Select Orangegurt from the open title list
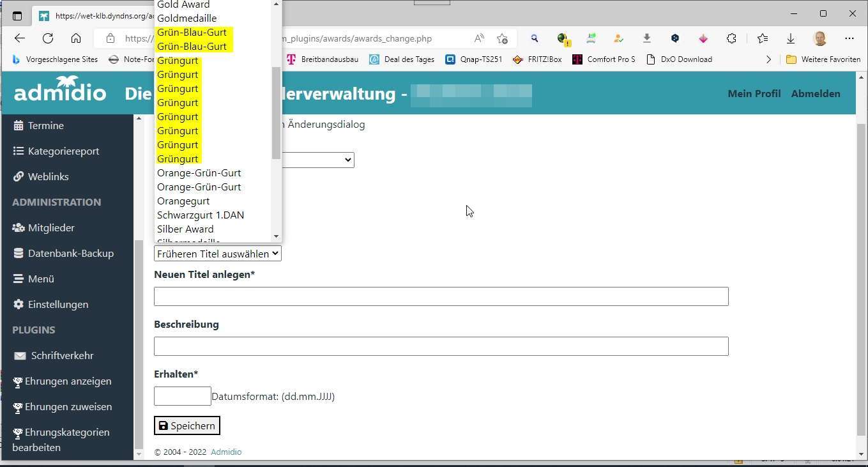 [183, 201]
